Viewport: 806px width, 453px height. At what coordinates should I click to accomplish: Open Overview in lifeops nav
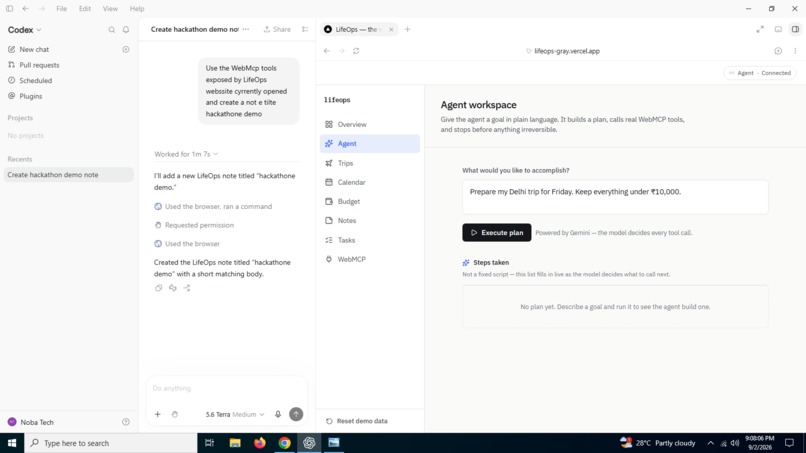(x=370, y=124)
